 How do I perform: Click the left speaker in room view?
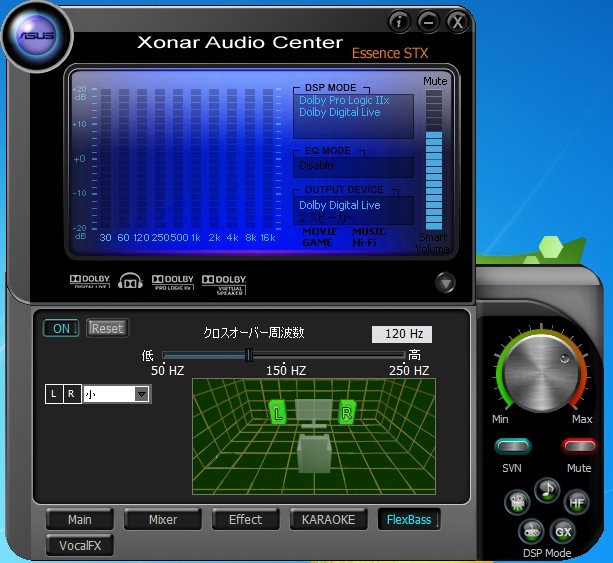tap(277, 412)
